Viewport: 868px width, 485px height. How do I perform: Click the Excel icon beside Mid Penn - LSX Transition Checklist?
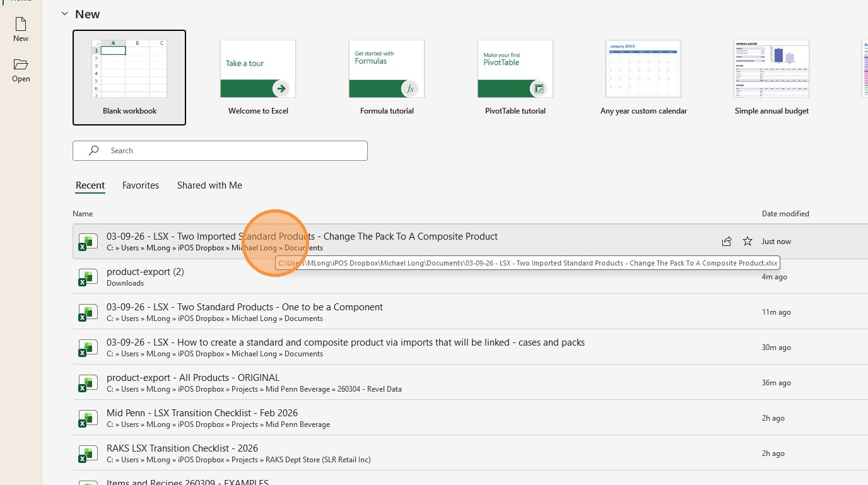(88, 419)
